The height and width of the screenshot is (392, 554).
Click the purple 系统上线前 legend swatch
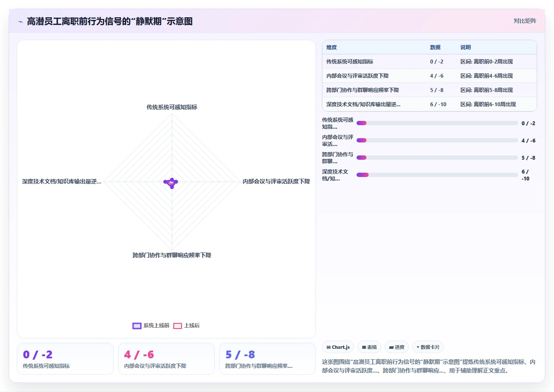click(x=137, y=326)
